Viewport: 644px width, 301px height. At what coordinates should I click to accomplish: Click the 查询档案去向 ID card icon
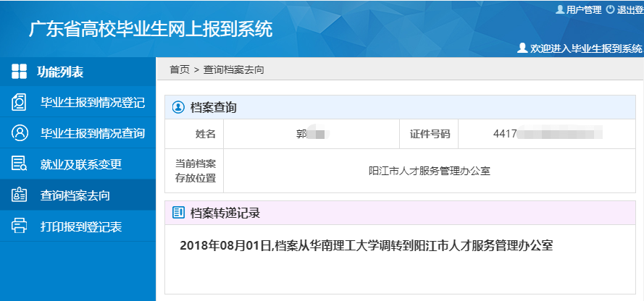tap(20, 195)
